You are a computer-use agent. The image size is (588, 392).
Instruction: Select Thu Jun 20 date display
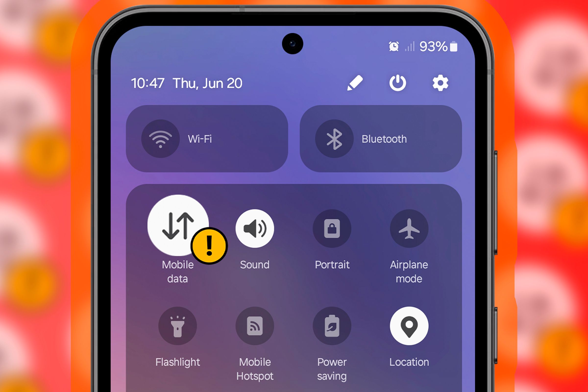pos(223,83)
